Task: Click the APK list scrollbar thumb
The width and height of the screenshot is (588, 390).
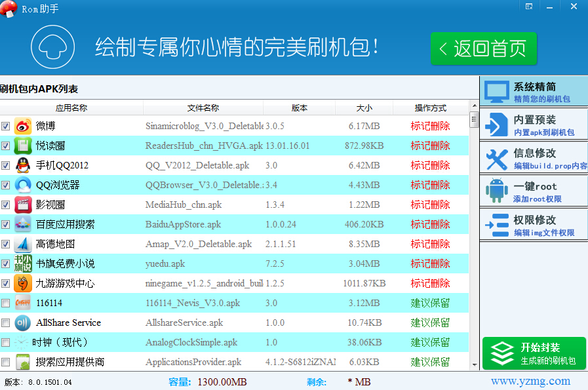Action: point(475,120)
